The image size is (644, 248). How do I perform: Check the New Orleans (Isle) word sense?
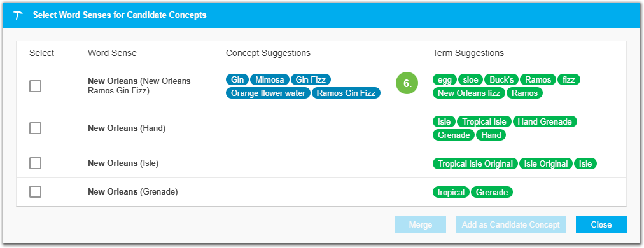click(x=36, y=163)
